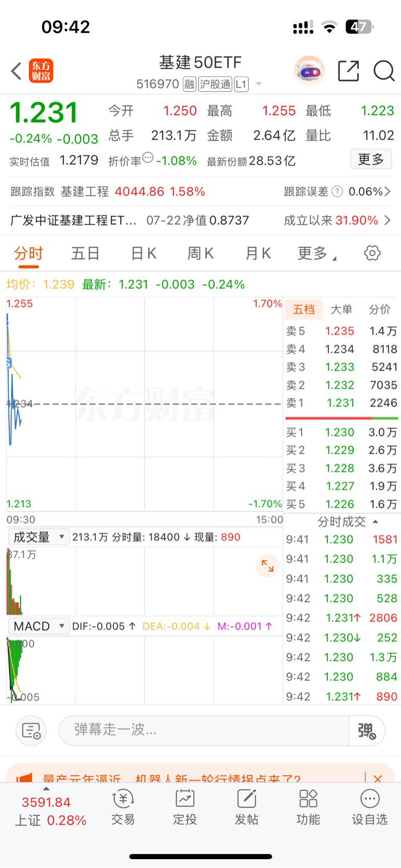Switch to the 日K tab

click(144, 254)
